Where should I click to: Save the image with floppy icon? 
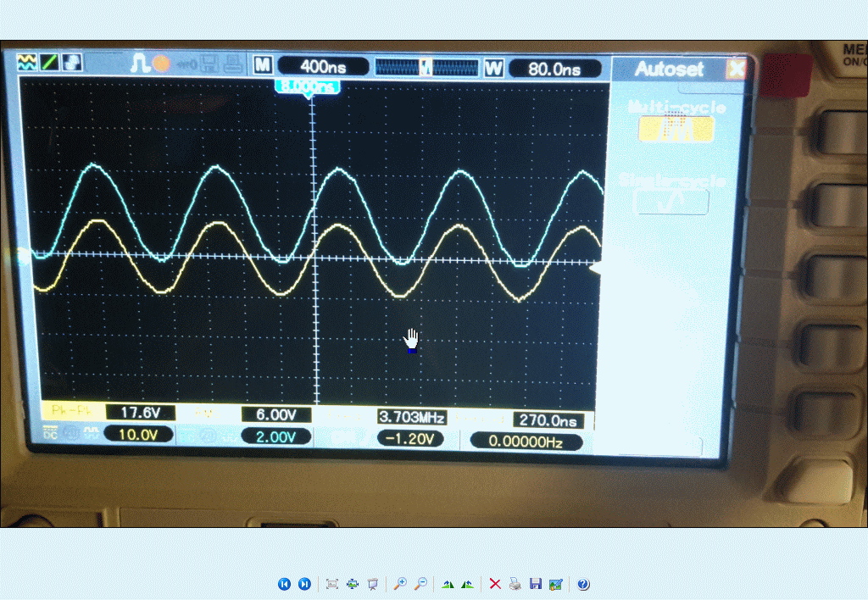click(535, 584)
